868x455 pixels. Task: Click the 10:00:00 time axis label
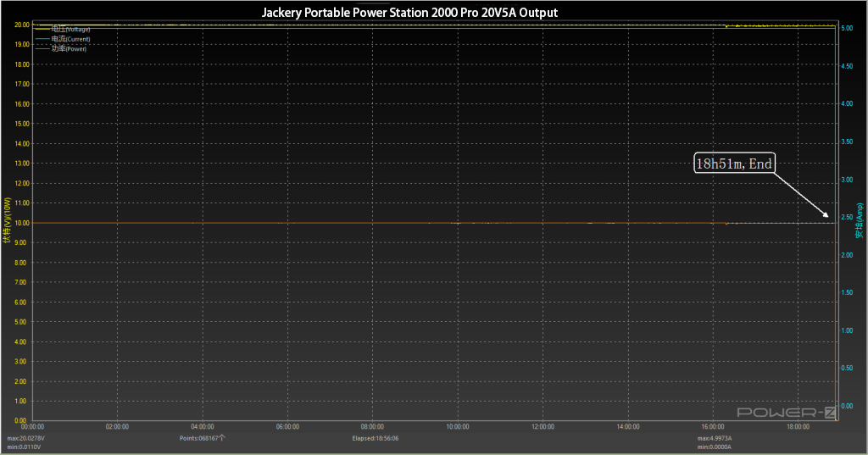[457, 427]
